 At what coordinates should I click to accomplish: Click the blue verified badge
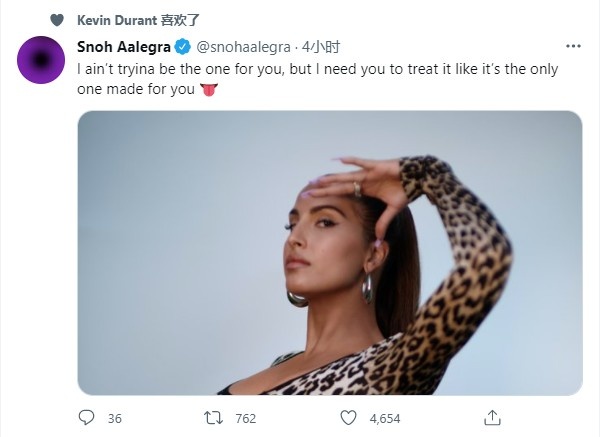coord(184,46)
